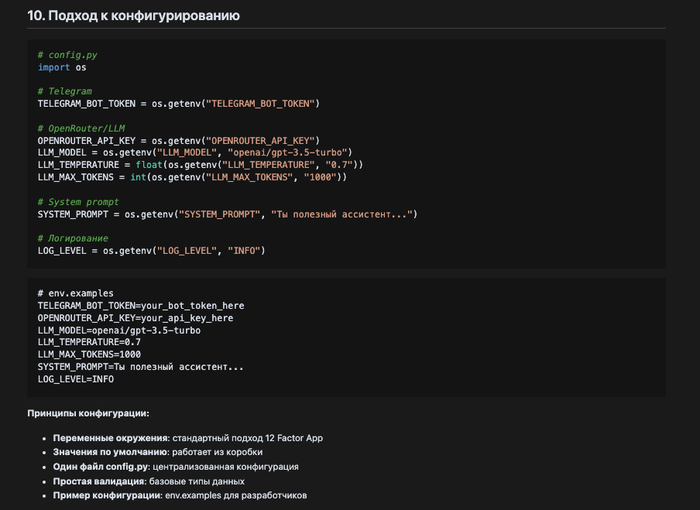Viewport: 700px width, 510px height.
Task: Click the "OPENROUTER_API_KEY=your_api_key_here" line
Action: [x=135, y=318]
